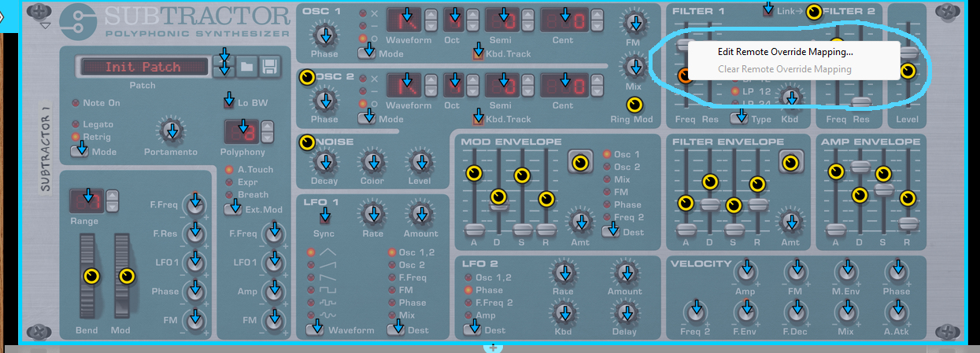Toggle the Ring Mod button

pos(633,105)
